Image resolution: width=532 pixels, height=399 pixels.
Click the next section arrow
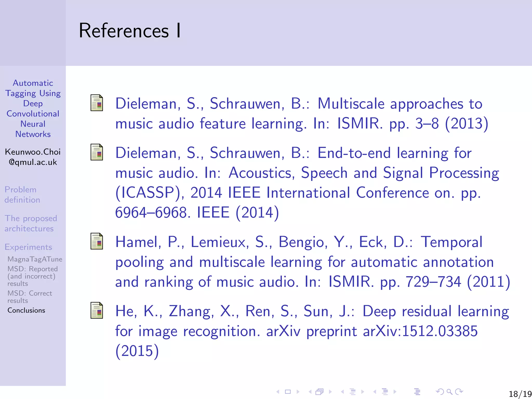tap(395, 392)
